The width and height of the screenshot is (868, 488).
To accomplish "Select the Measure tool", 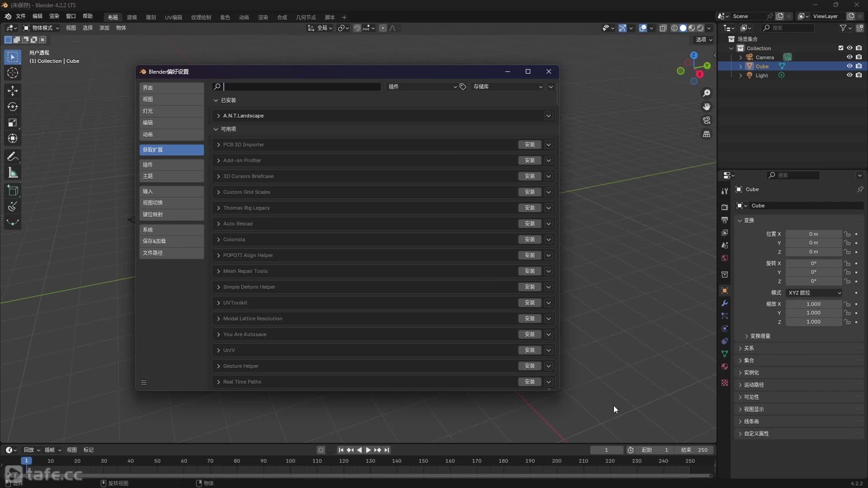I will click(x=13, y=173).
